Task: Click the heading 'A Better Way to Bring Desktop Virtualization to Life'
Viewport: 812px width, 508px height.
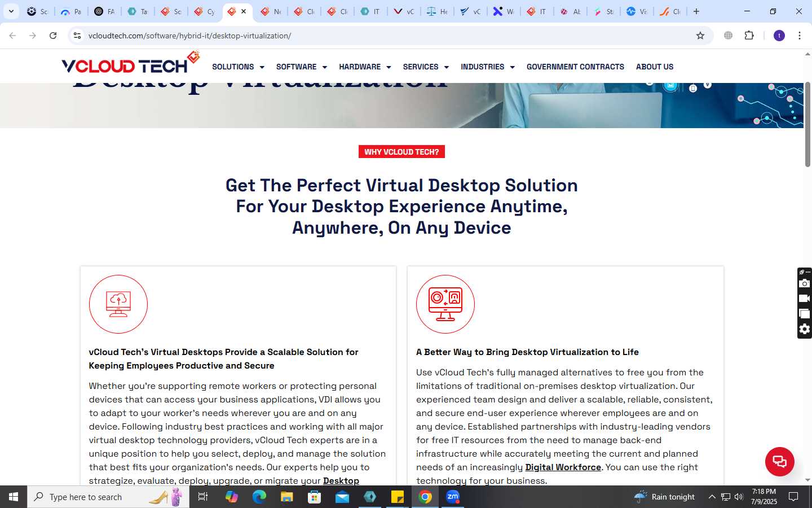Action: pyautogui.click(x=527, y=352)
